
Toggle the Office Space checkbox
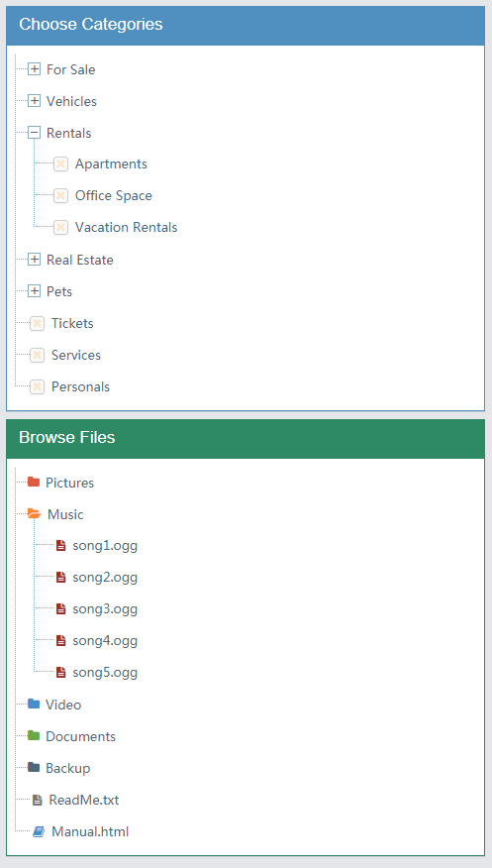[60, 195]
